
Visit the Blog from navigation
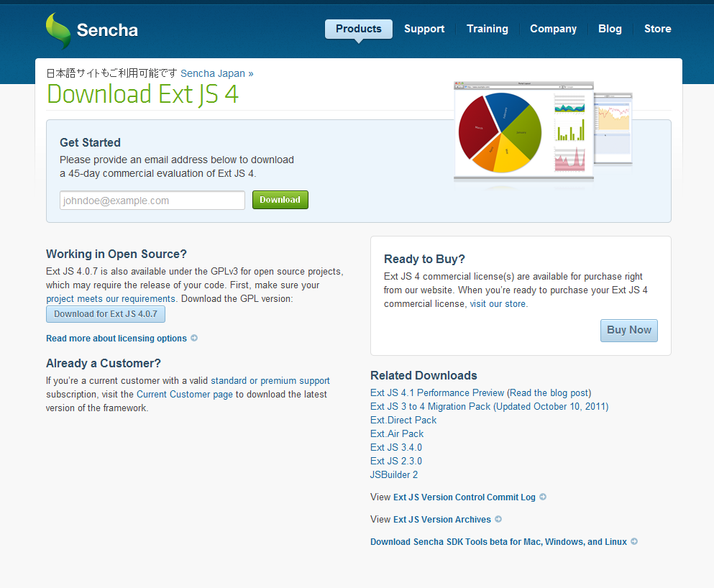pyautogui.click(x=610, y=29)
